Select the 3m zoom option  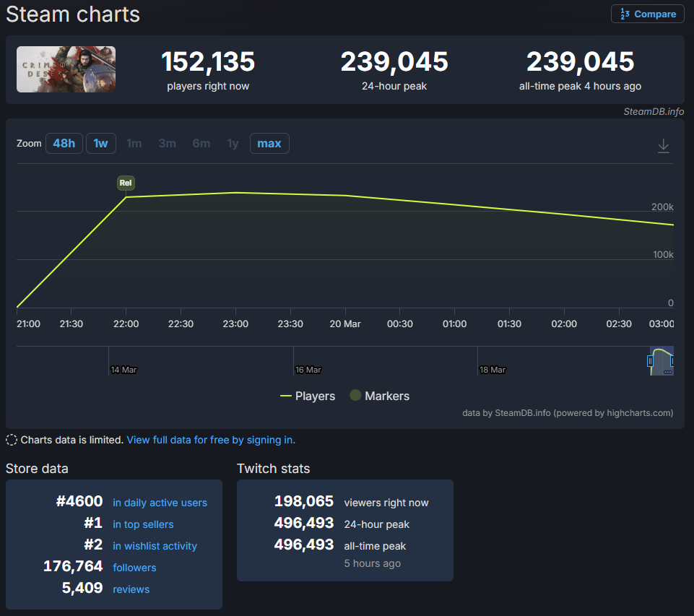coord(168,144)
